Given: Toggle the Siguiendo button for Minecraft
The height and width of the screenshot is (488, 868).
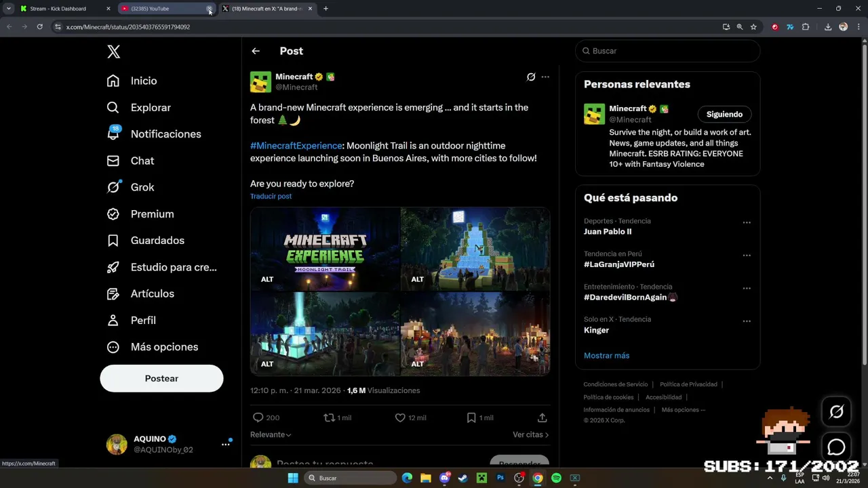Looking at the screenshot, I should (x=724, y=114).
